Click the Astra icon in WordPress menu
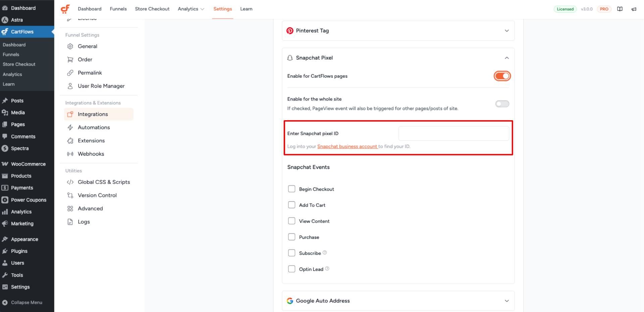 pos(5,20)
